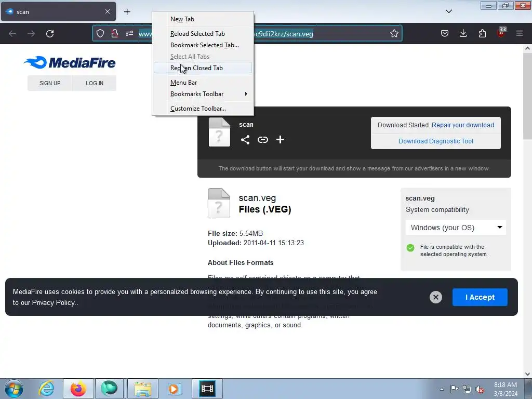Reload the page with the refresh icon

click(50, 34)
